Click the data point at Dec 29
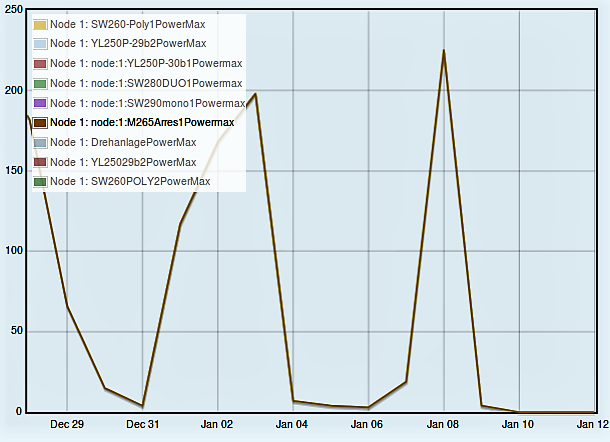 click(67, 306)
